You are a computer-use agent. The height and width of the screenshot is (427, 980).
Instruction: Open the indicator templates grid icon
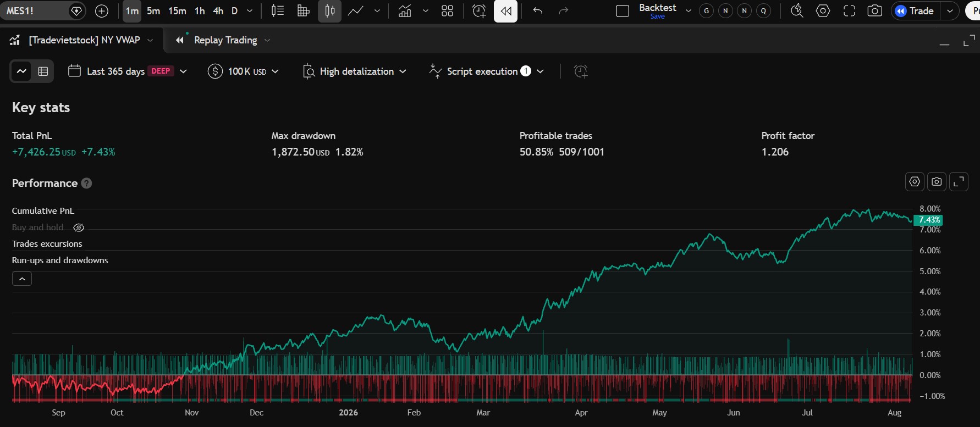click(x=448, y=11)
